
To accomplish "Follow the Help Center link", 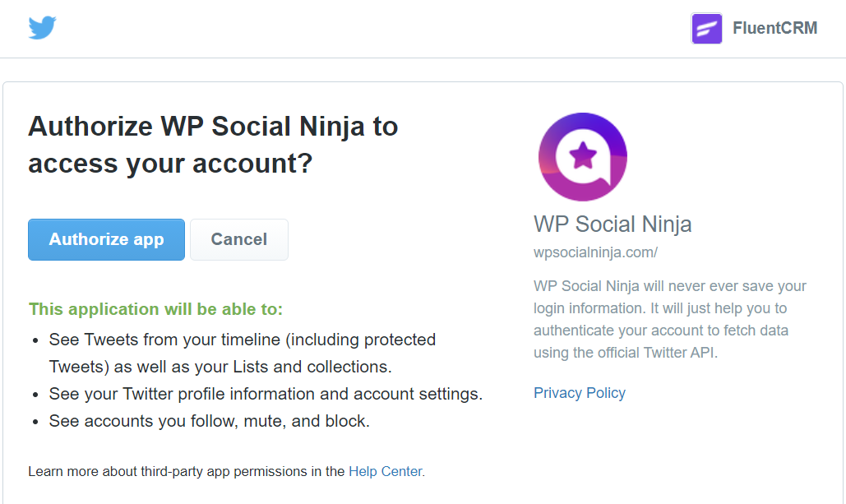I will tap(385, 472).
